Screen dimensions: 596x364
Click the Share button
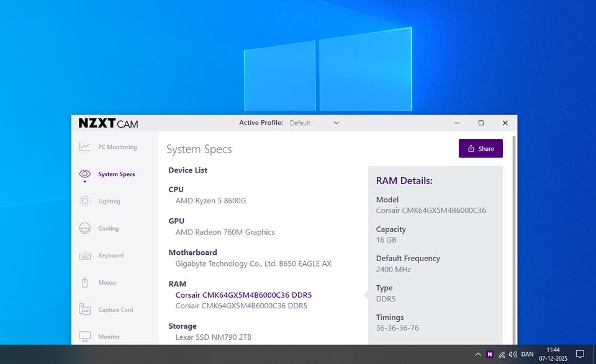click(481, 149)
